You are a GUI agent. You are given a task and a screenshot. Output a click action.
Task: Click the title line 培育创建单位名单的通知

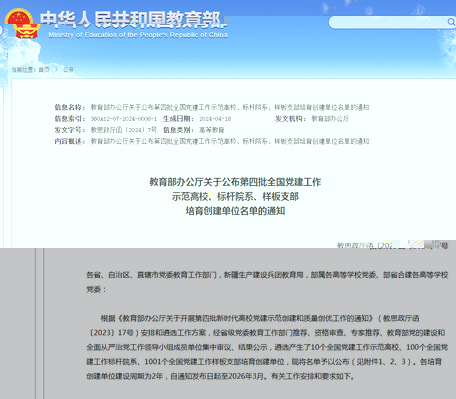[x=235, y=211]
